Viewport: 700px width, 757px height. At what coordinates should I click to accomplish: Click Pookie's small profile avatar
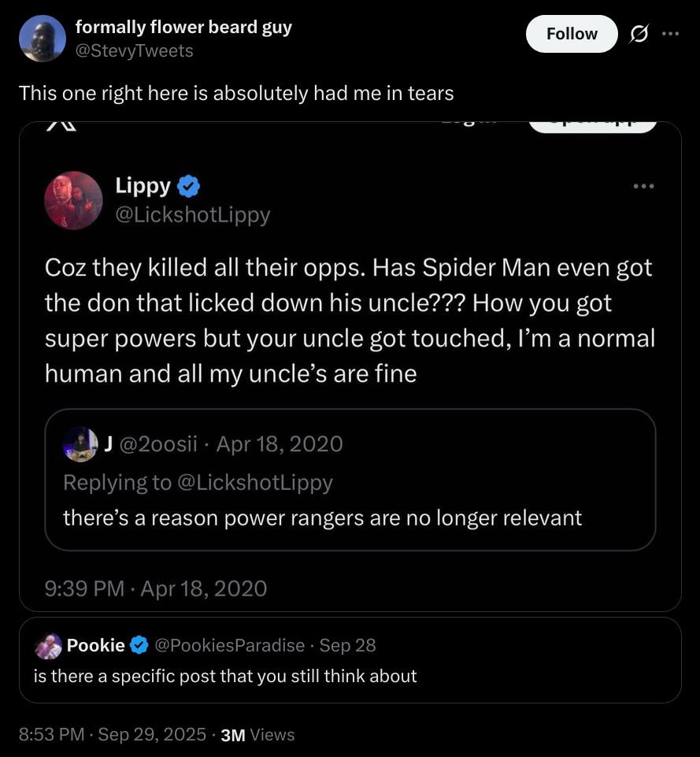50,646
